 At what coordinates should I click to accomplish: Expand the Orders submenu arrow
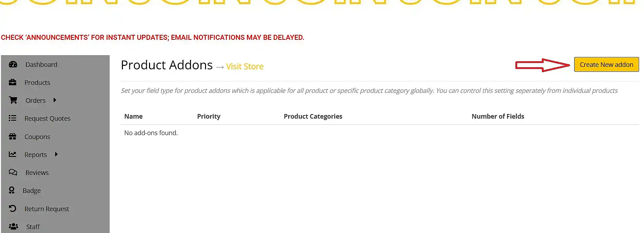tap(55, 100)
